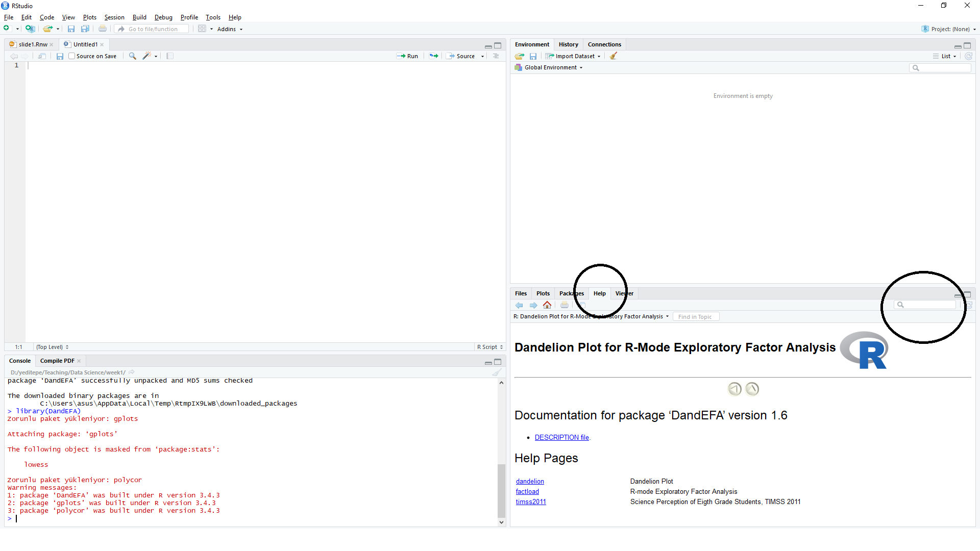Save the Untitled1 script in editor toolbar

point(60,56)
